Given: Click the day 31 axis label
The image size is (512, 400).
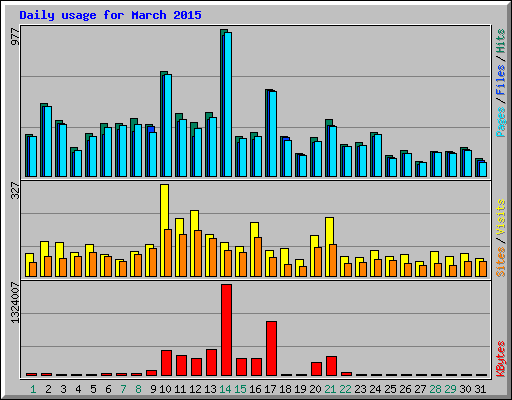Looking at the screenshot, I should tap(480, 389).
